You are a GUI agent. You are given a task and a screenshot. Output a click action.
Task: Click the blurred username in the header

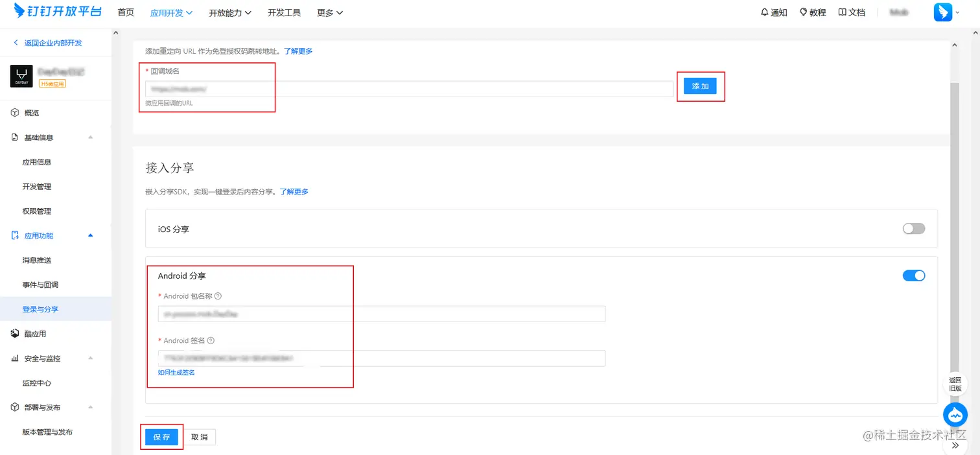click(x=898, y=12)
